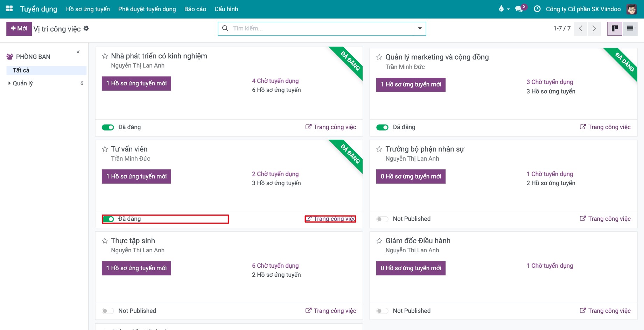Open the activities clock icon
The height and width of the screenshot is (330, 644).
(x=537, y=9)
